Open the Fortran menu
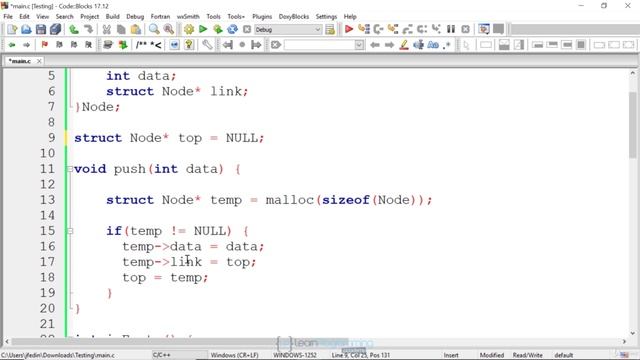 click(160, 16)
